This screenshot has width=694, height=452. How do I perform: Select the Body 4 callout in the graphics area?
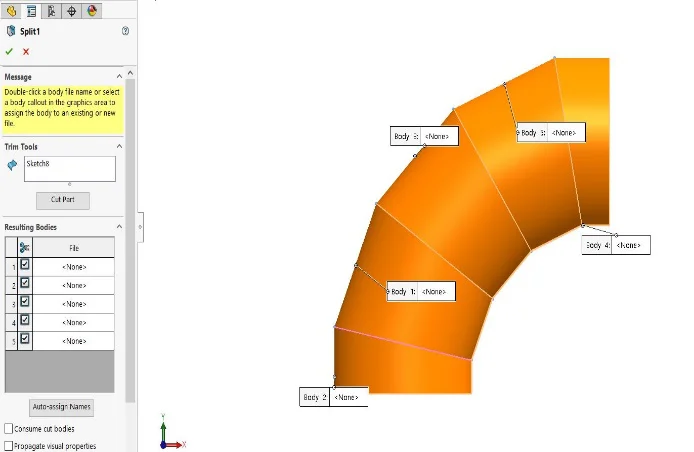[x=616, y=245]
